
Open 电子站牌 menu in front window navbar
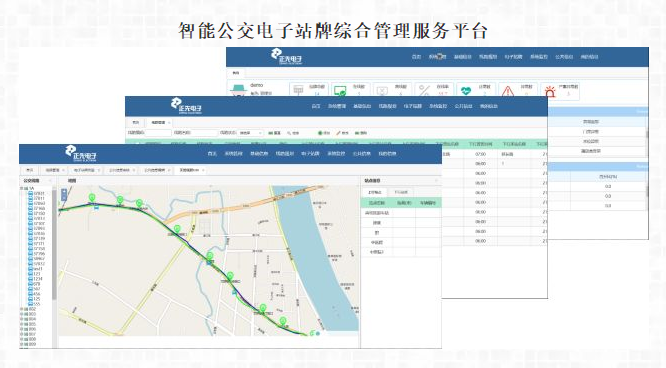(310, 153)
